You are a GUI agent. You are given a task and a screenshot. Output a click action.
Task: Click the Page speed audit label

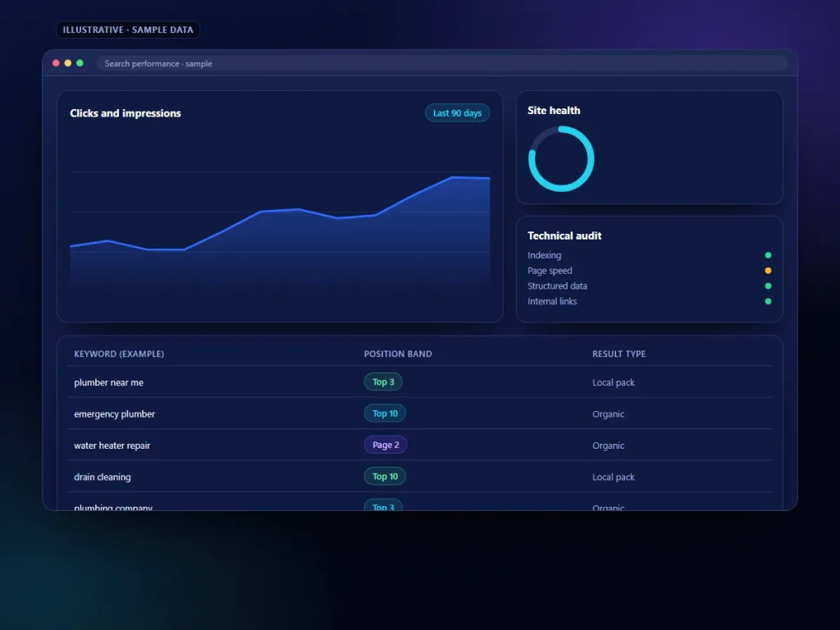pos(550,271)
